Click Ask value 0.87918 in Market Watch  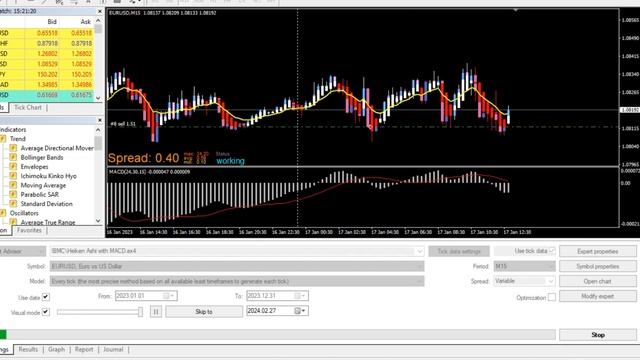[x=81, y=43]
